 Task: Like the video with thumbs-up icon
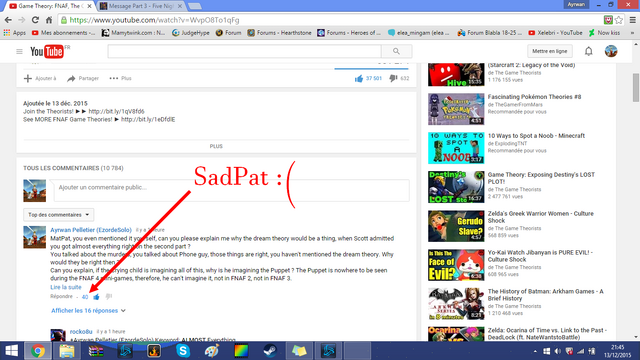[x=359, y=78]
